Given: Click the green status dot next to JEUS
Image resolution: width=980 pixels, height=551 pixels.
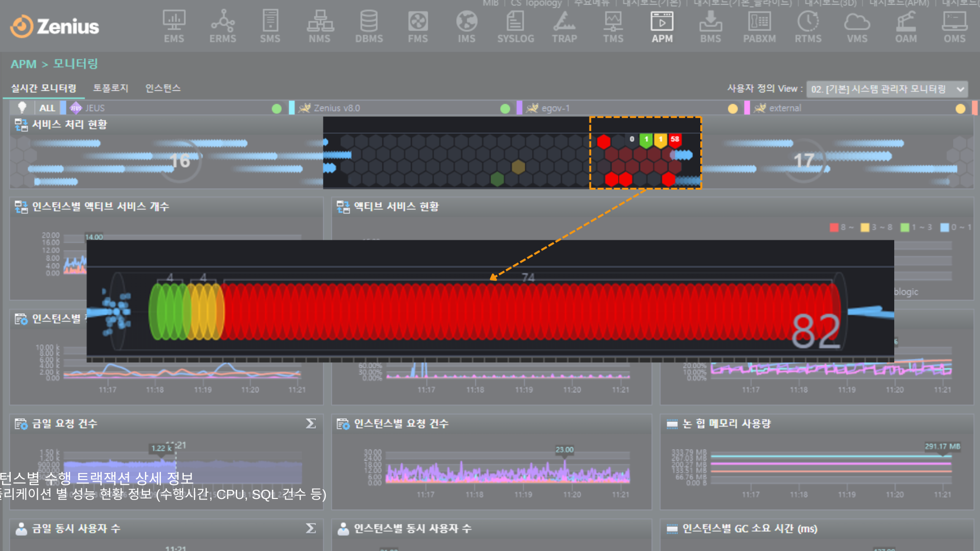Looking at the screenshot, I should pos(277,109).
